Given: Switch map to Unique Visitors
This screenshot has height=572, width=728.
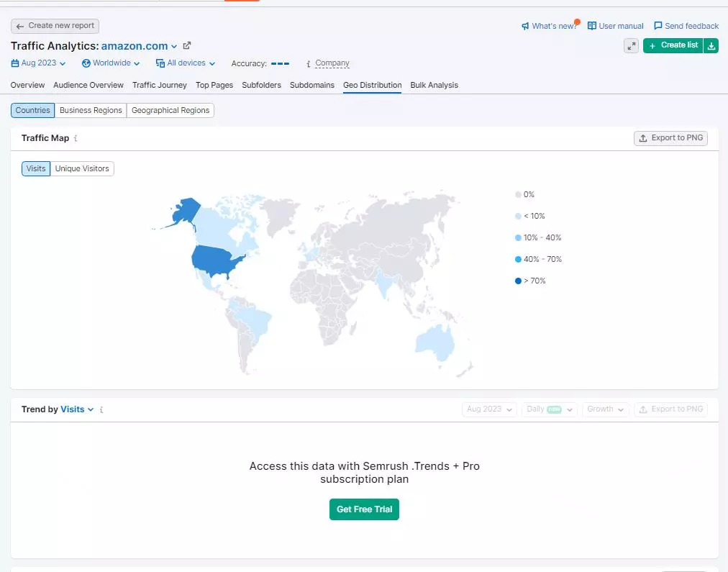Looking at the screenshot, I should click(x=82, y=168).
